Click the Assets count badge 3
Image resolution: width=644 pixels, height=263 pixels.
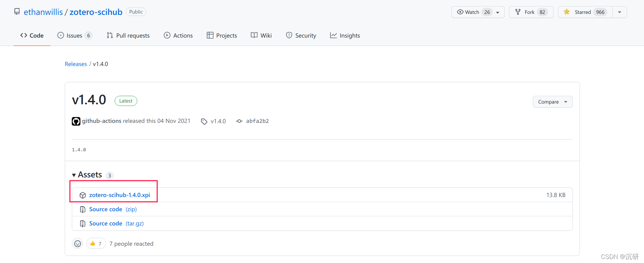(109, 175)
